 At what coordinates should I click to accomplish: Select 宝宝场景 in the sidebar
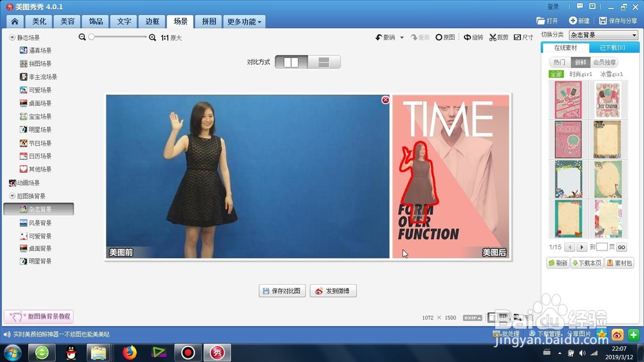(35, 117)
